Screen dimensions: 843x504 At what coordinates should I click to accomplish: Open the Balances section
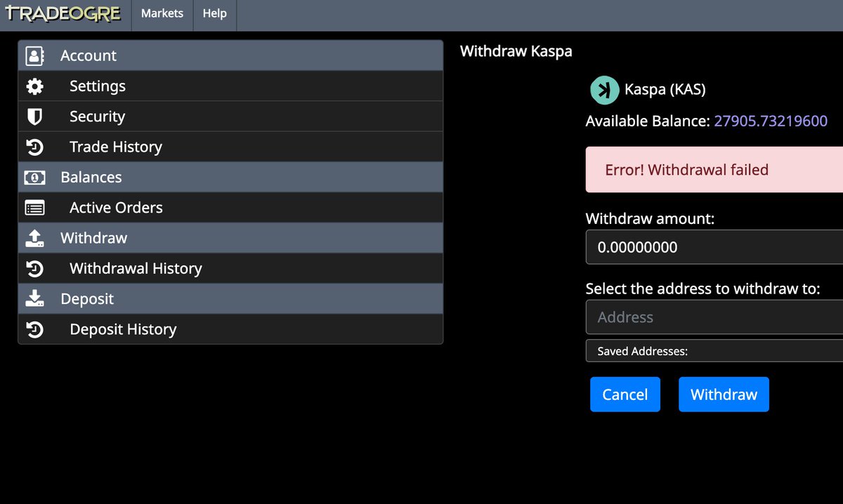point(230,178)
